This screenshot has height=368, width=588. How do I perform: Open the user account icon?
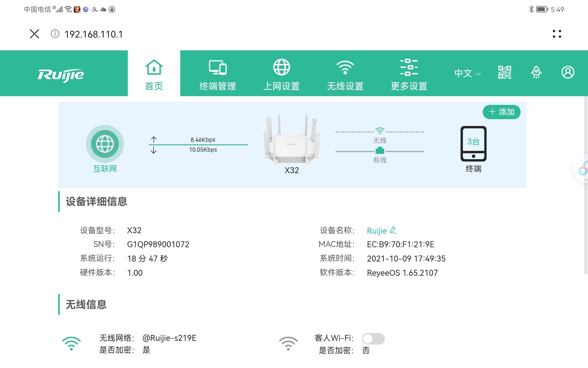click(568, 72)
